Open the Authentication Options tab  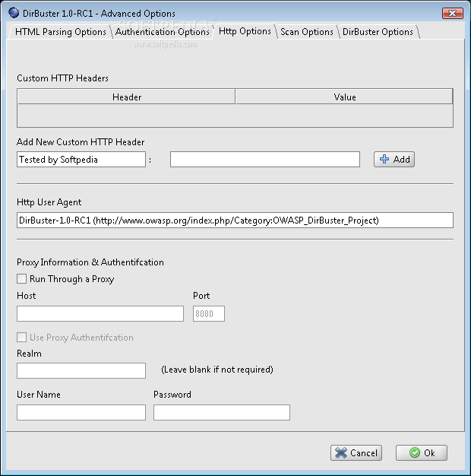pyautogui.click(x=163, y=32)
